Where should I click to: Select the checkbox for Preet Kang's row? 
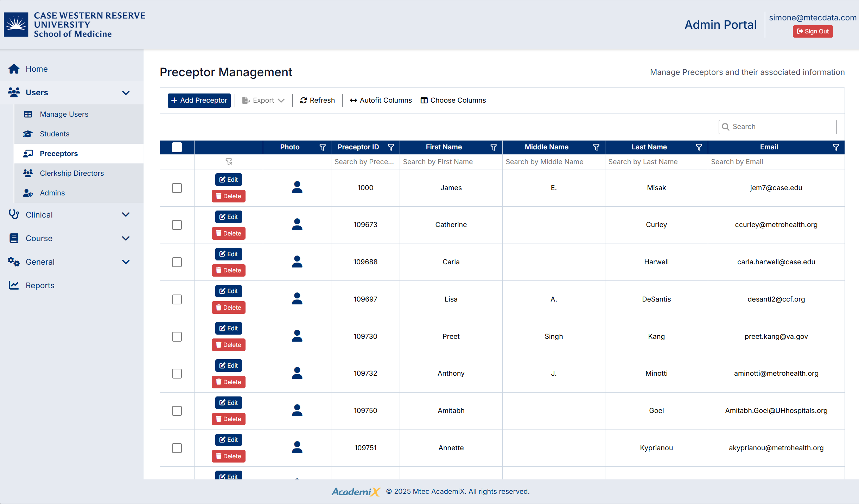pyautogui.click(x=177, y=337)
